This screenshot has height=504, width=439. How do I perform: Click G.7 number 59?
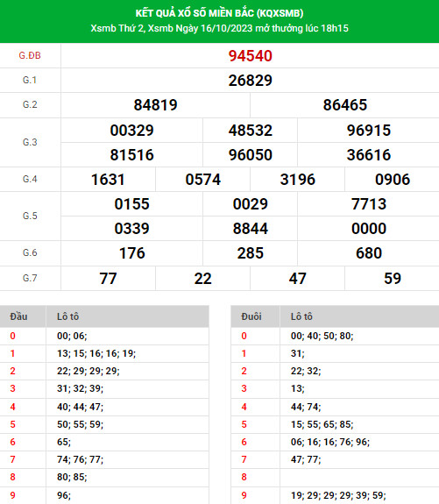pos(393,279)
